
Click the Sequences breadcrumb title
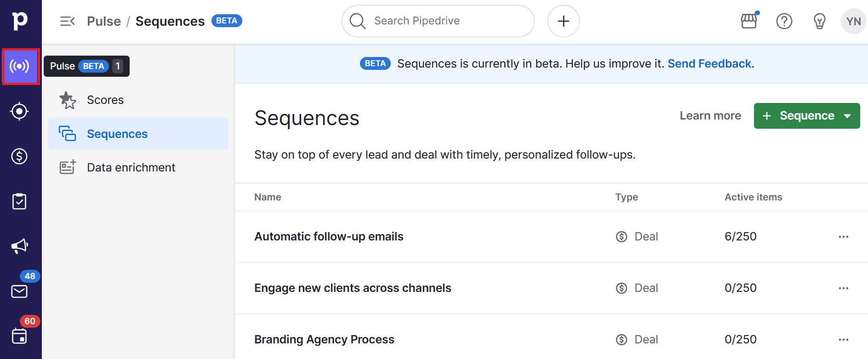(170, 21)
